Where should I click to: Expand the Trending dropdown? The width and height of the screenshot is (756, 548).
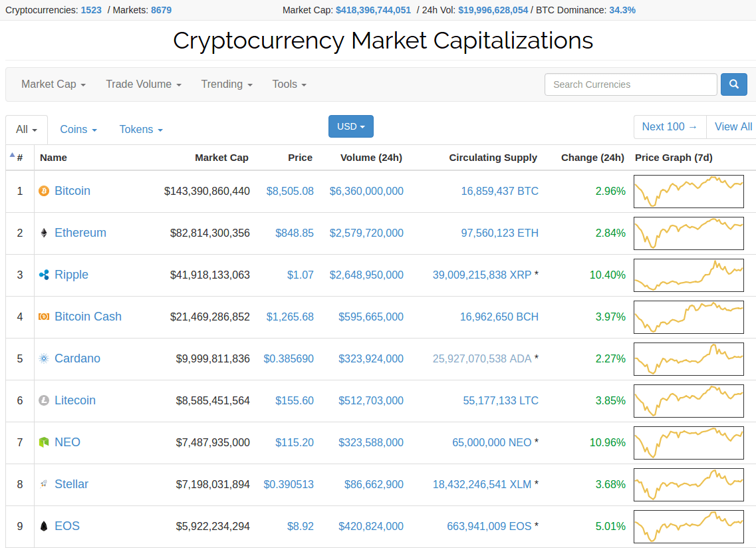227,84
